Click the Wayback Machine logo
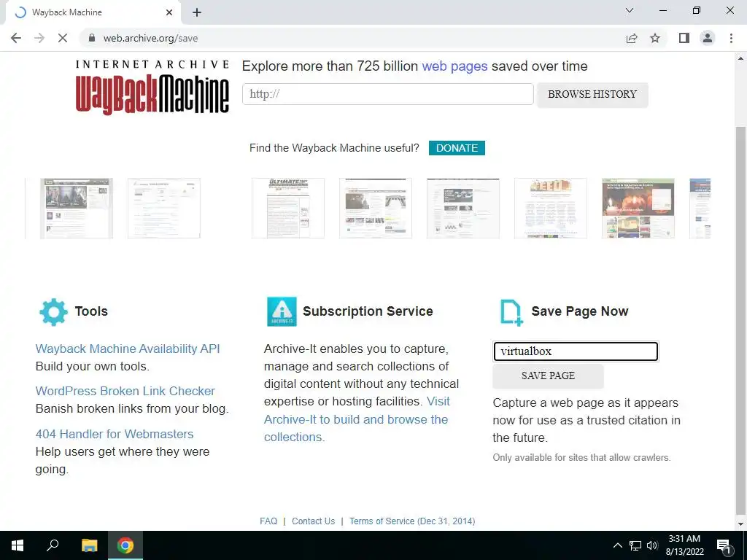Viewport: 747px width, 560px height. coord(152,87)
